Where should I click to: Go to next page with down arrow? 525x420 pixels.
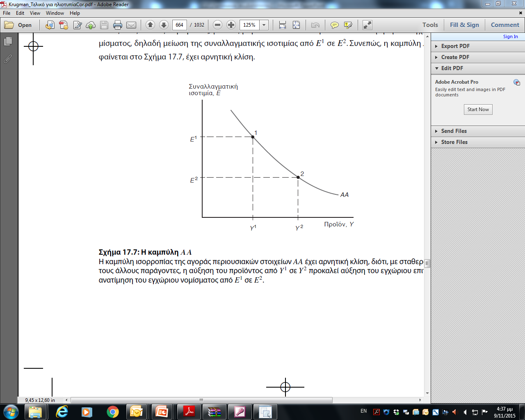(164, 25)
